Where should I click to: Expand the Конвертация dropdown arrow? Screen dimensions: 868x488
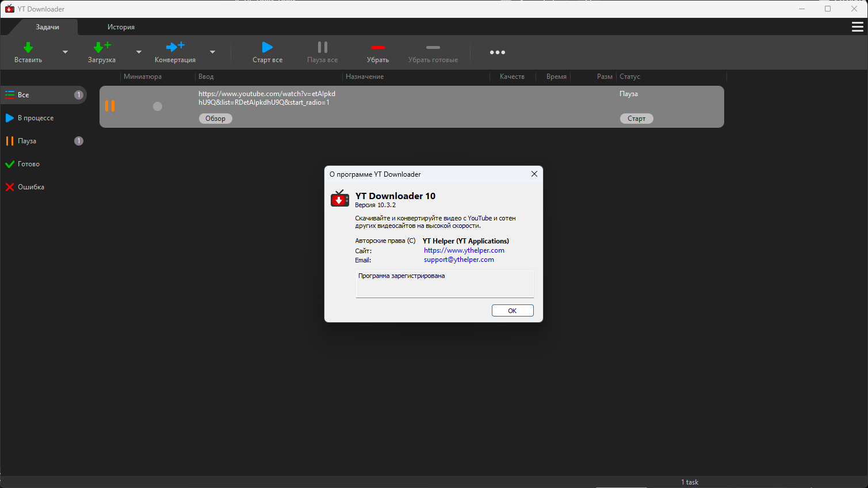[212, 52]
